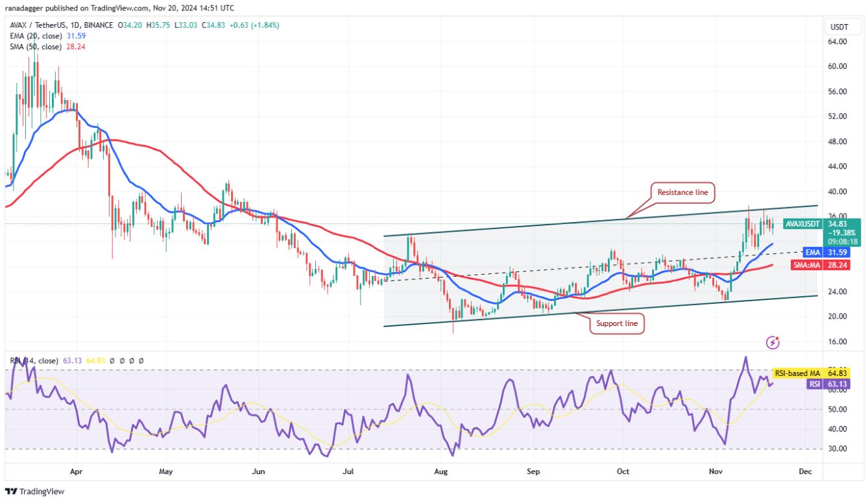Click the lightning bolt quick-action icon
868x500 pixels.
coord(773,342)
